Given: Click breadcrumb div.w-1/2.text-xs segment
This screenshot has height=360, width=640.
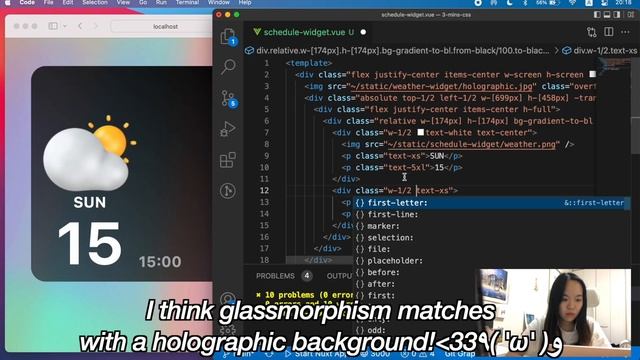Looking at the screenshot, I should (600, 51).
